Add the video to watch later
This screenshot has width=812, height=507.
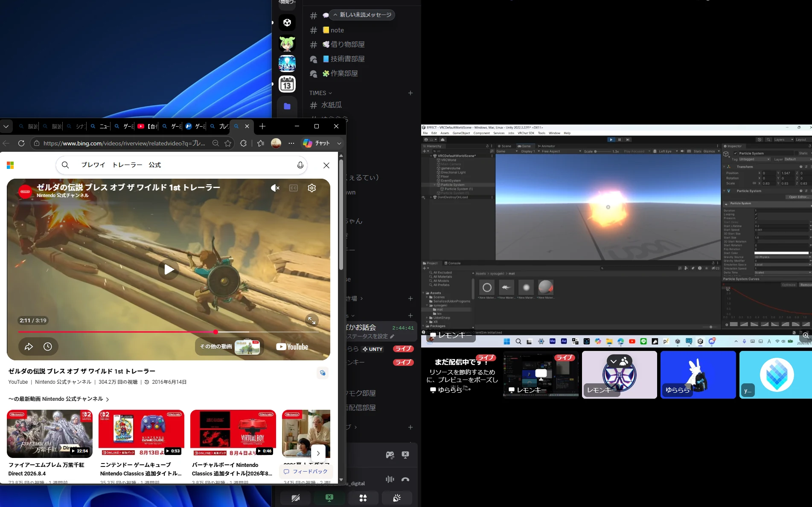48,347
